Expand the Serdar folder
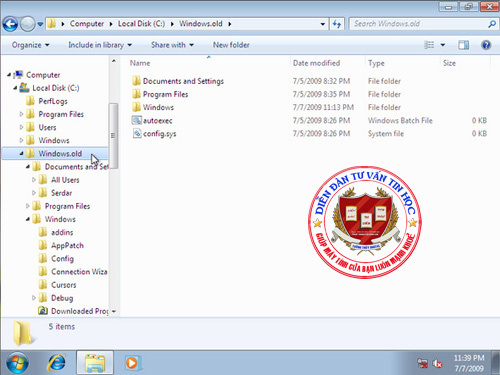Screen dimensions: 500x375 click(x=34, y=193)
